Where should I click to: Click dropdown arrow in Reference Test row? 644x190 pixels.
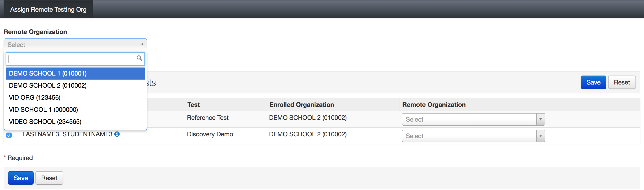click(540, 119)
